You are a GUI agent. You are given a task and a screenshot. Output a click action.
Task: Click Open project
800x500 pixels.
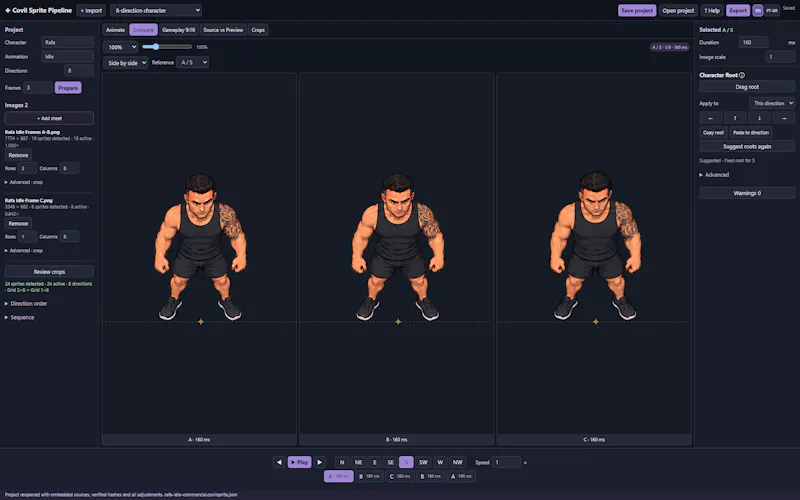678,10
